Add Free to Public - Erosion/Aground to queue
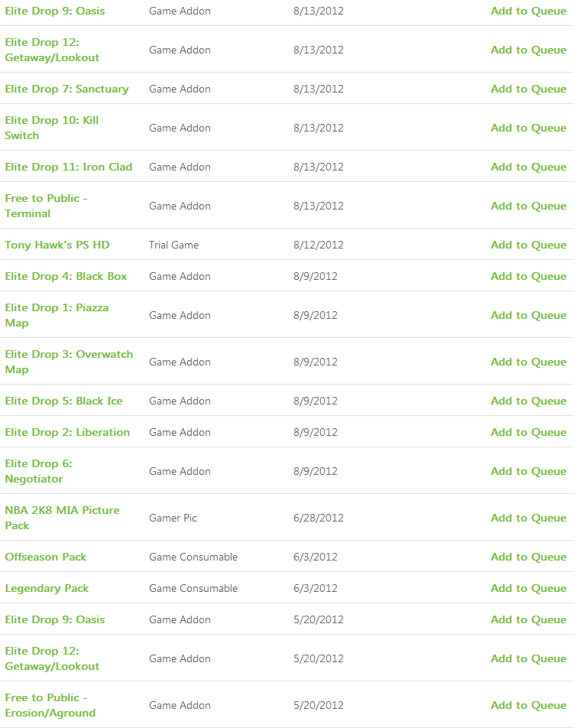583x728 pixels. (528, 705)
